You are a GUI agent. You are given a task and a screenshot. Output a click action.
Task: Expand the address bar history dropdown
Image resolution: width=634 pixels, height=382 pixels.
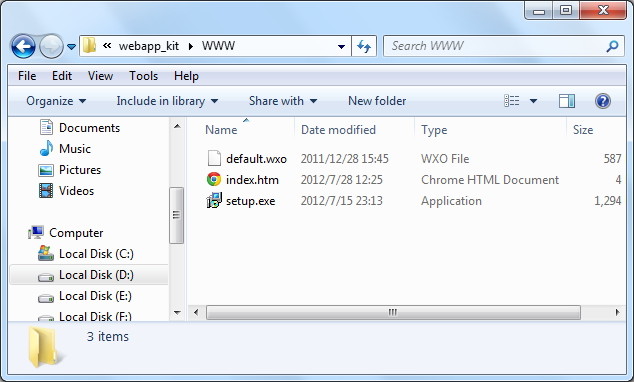click(341, 46)
